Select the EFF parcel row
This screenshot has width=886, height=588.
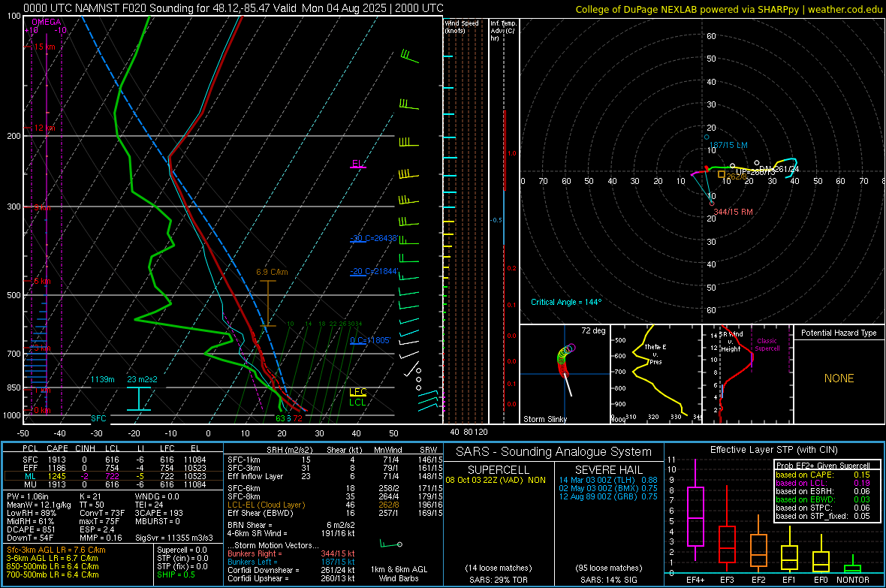pos(113,468)
